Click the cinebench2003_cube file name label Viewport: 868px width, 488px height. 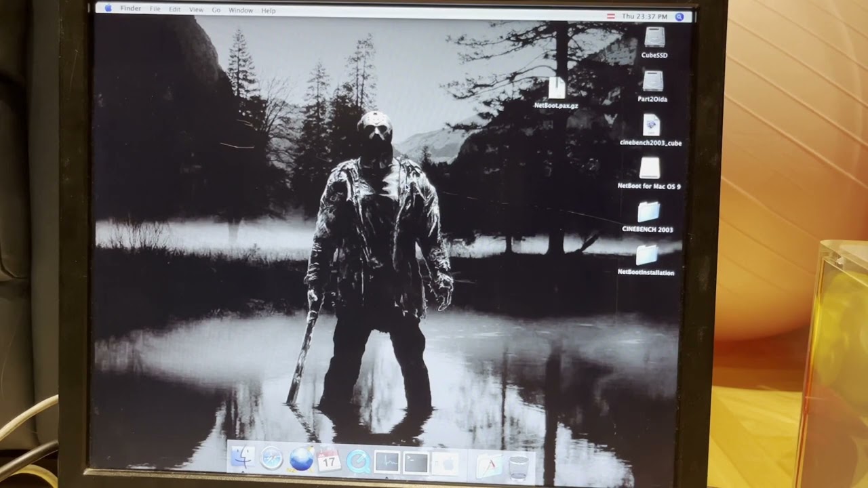tap(651, 143)
